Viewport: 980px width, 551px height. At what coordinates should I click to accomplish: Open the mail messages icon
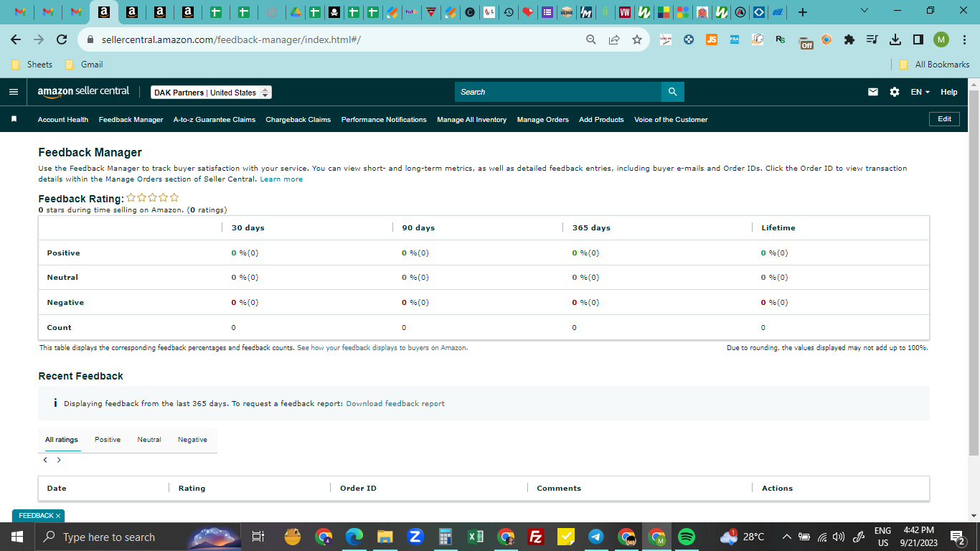873,92
